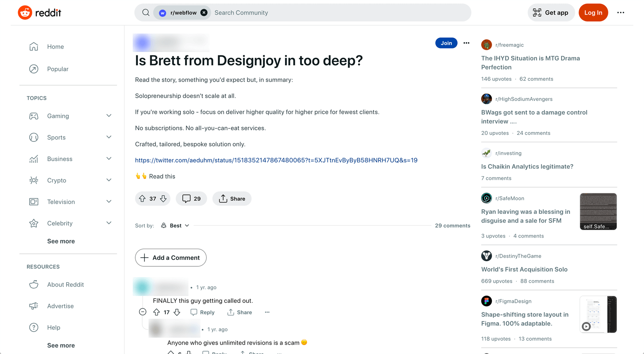Upvote the FINALLY comment
The height and width of the screenshot is (354, 644).
point(156,312)
